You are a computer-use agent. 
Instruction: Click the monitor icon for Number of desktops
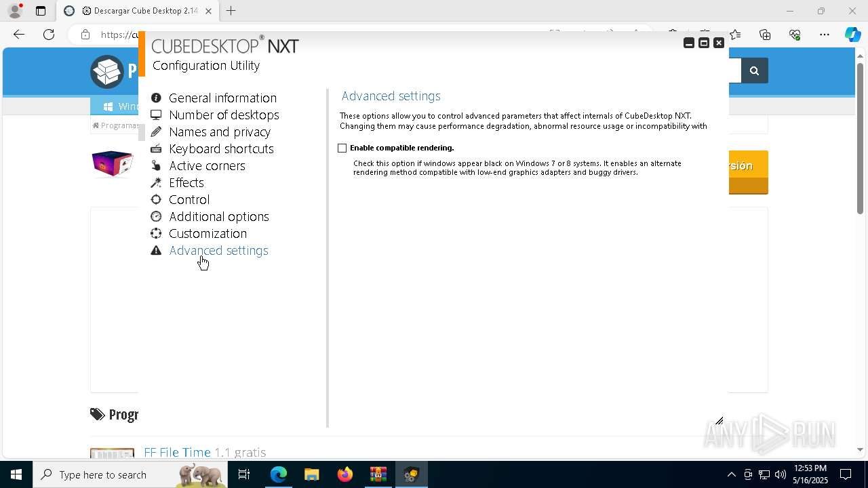pyautogui.click(x=156, y=115)
